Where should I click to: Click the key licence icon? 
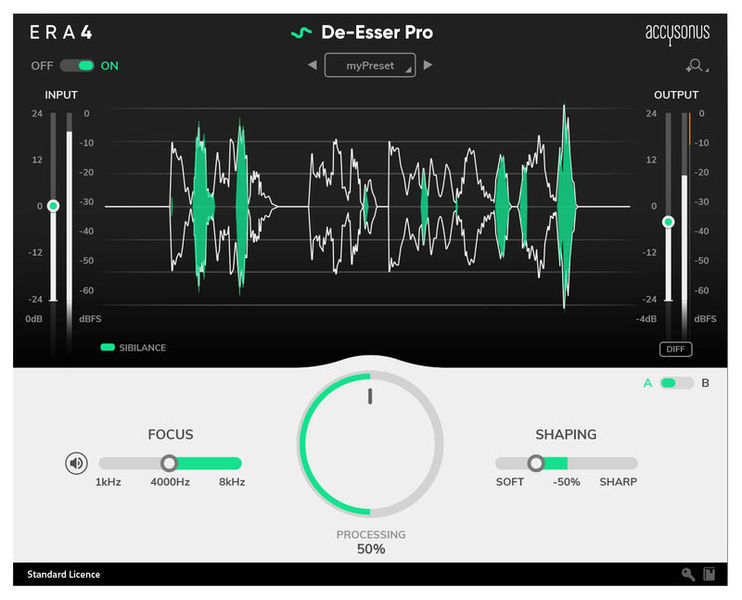(688, 574)
